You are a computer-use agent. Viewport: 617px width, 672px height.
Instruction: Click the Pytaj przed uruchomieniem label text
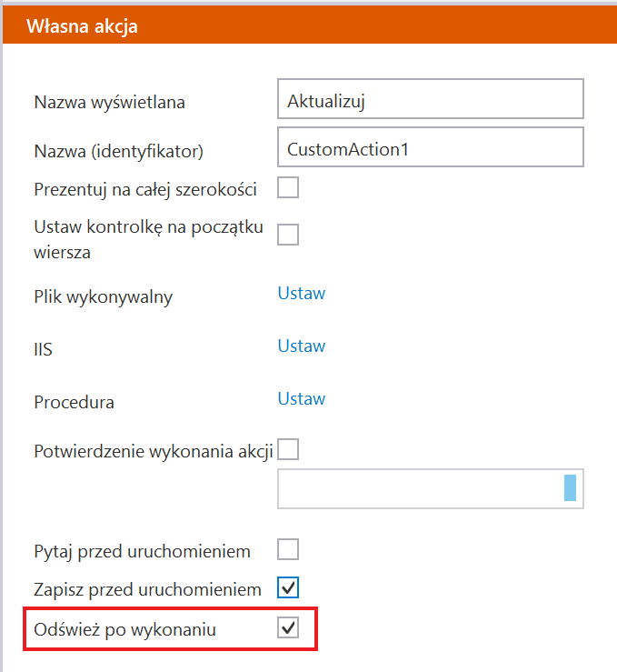[142, 551]
